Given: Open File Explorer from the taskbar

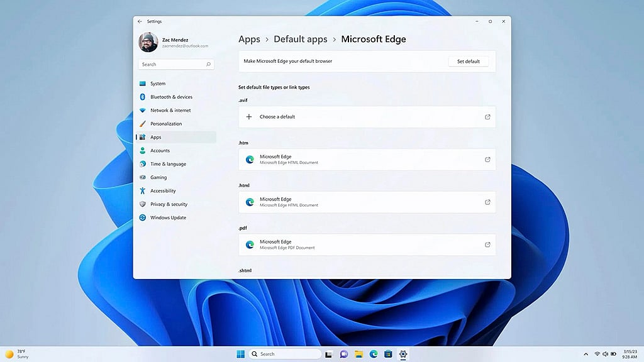Looking at the screenshot, I should coord(358,354).
